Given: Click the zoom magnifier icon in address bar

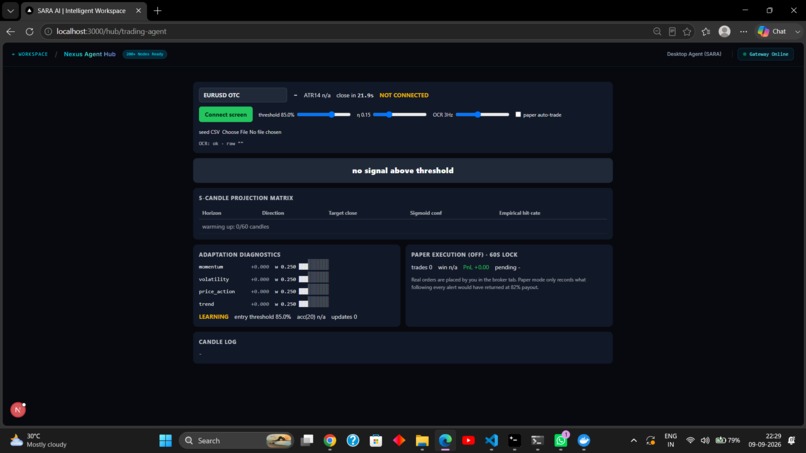Looking at the screenshot, I should (656, 31).
